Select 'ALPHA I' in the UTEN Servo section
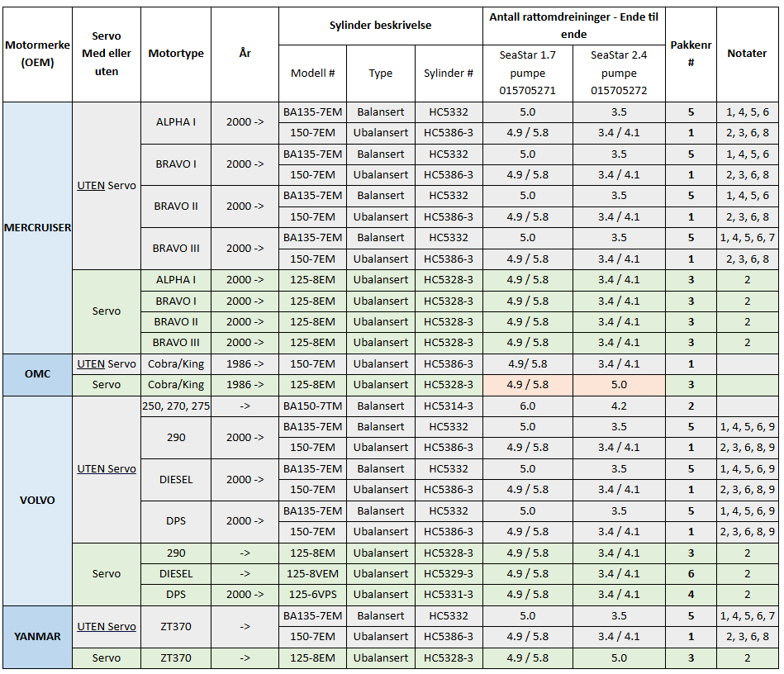 click(x=176, y=122)
